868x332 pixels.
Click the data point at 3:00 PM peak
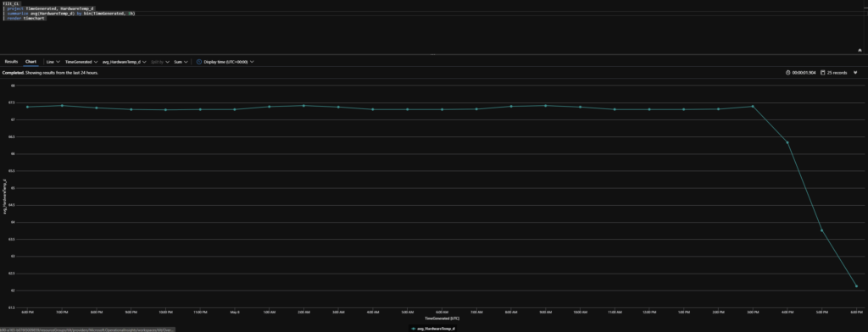[753, 106]
